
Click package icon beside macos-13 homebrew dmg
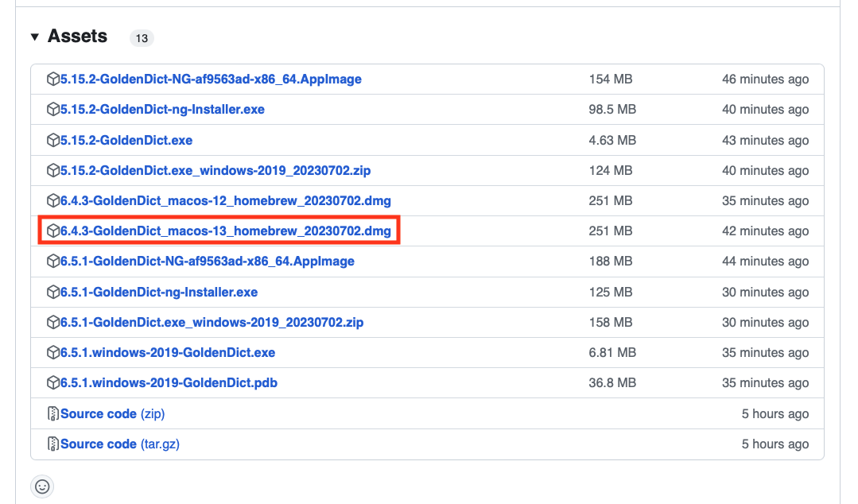pos(53,231)
